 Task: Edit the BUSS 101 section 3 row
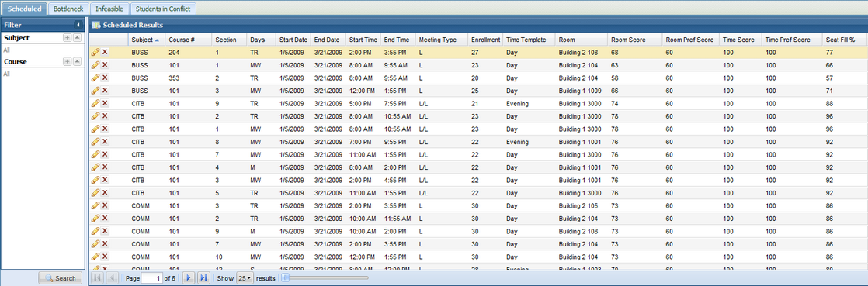point(95,91)
